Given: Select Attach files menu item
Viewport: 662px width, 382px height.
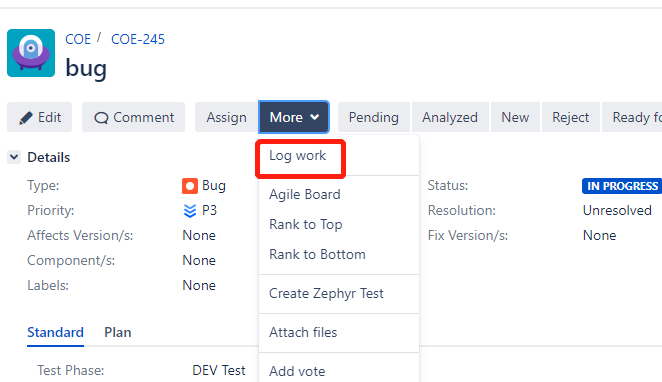Looking at the screenshot, I should pos(303,333).
